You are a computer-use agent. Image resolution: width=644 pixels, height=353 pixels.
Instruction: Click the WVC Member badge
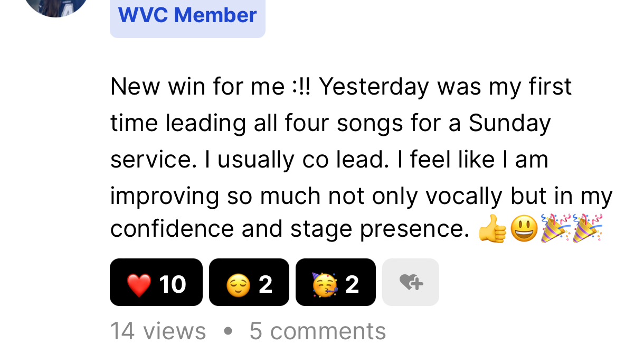coord(187,16)
